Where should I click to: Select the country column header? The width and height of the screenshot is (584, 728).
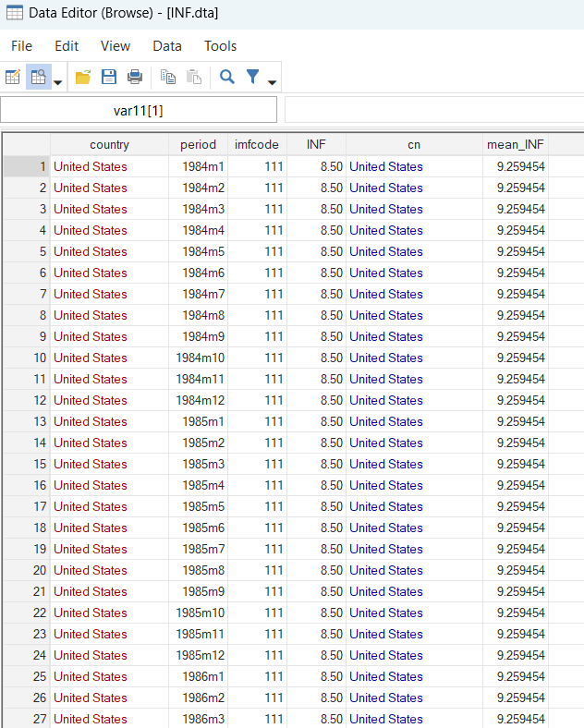pyautogui.click(x=109, y=145)
